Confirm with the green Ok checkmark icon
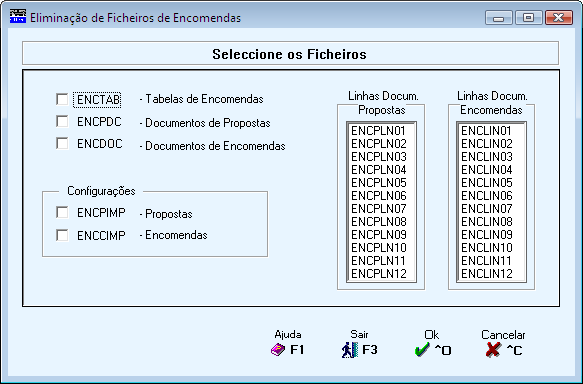583x384 pixels. (x=422, y=350)
